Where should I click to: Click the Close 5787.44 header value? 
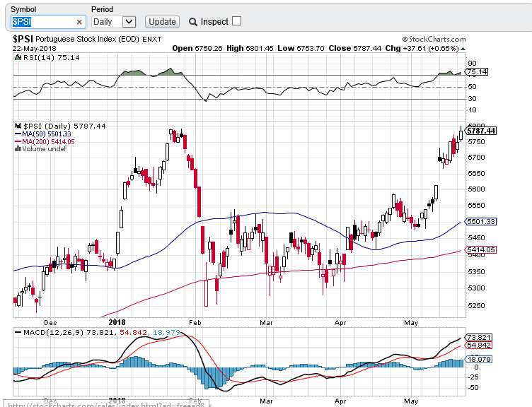[355, 49]
